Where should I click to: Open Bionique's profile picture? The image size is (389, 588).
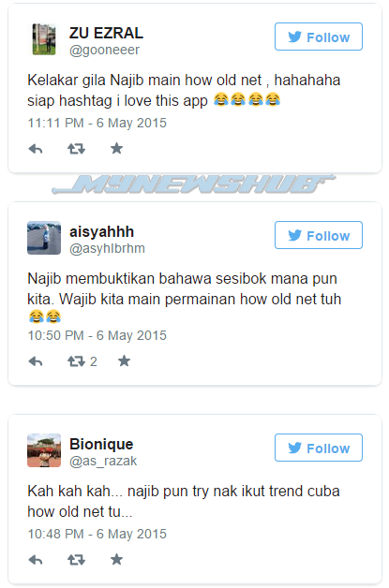coord(44,450)
